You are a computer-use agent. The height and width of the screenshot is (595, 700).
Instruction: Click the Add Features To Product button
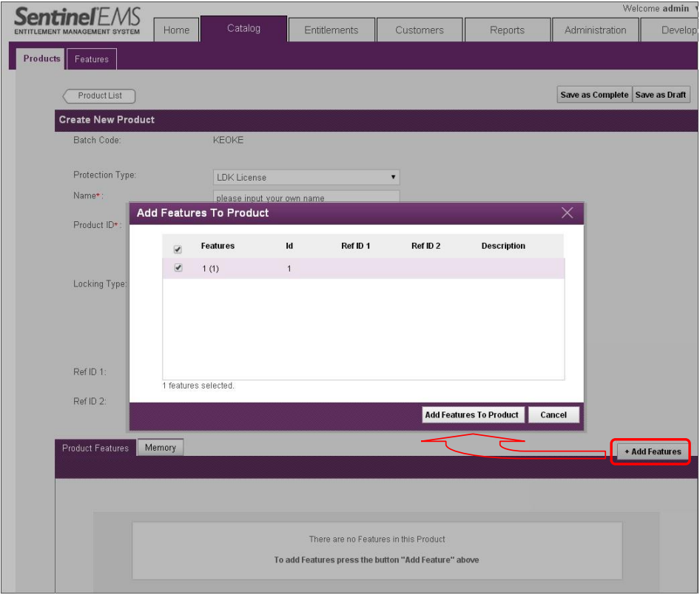471,415
